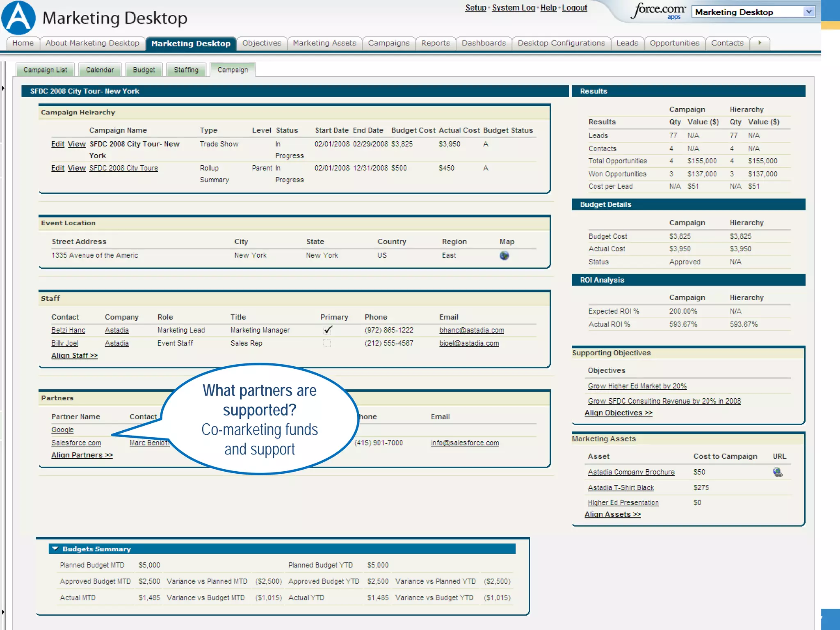Click the Setup link
The width and height of the screenshot is (840, 630).
pos(475,8)
